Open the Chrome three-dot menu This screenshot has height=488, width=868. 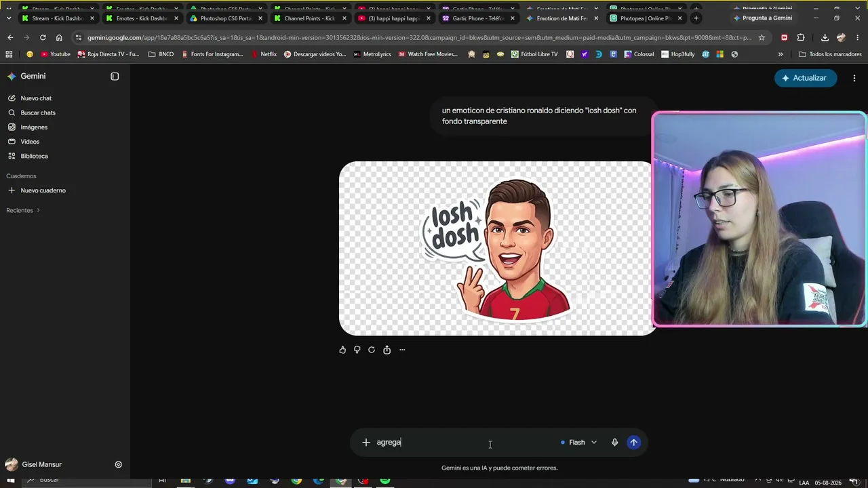point(859,38)
